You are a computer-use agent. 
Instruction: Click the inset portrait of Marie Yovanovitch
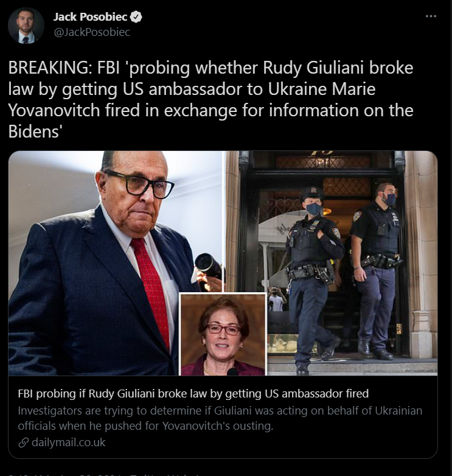(223, 334)
